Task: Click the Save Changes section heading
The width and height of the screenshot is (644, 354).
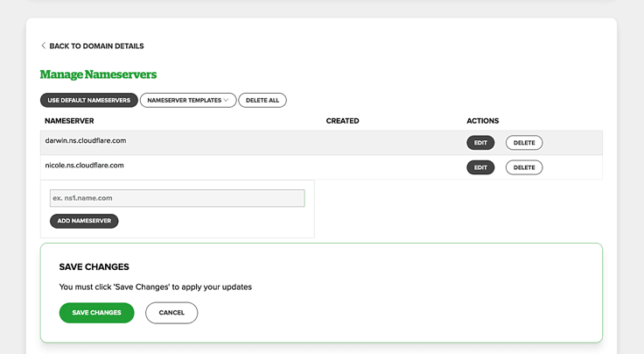Action: (x=94, y=267)
